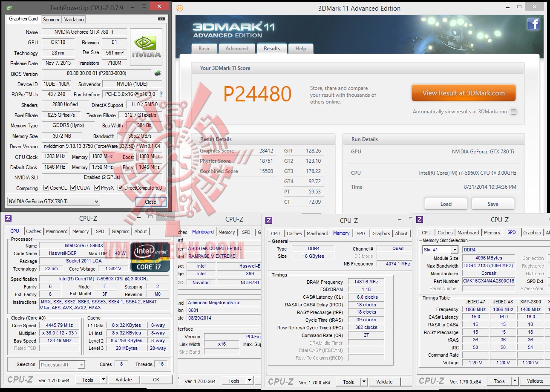Select the Memory tab in the CPU-Z Mainboard window
The width and height of the screenshot is (550, 392).
[227, 232]
